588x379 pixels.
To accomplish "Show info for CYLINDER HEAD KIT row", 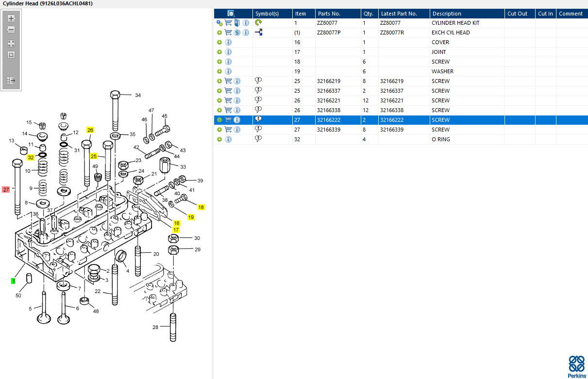I will click(x=246, y=23).
